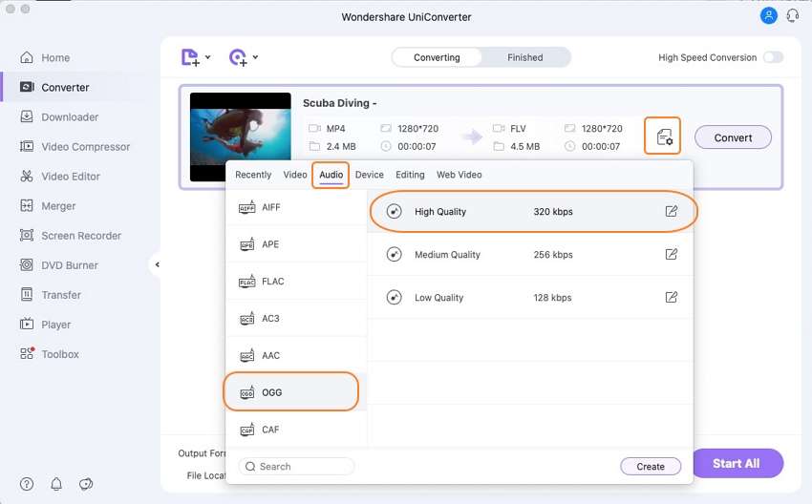Expand the add from device dropdown arrow

coord(255,58)
